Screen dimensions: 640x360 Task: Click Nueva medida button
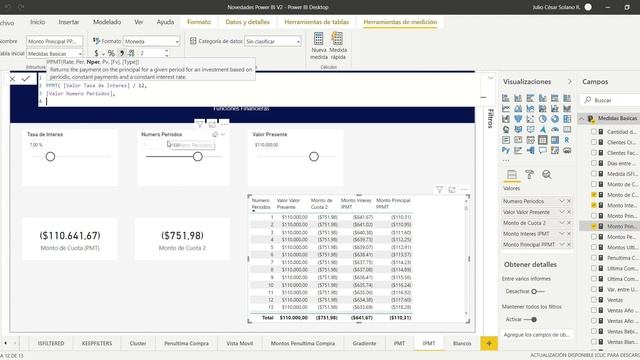pos(319,46)
